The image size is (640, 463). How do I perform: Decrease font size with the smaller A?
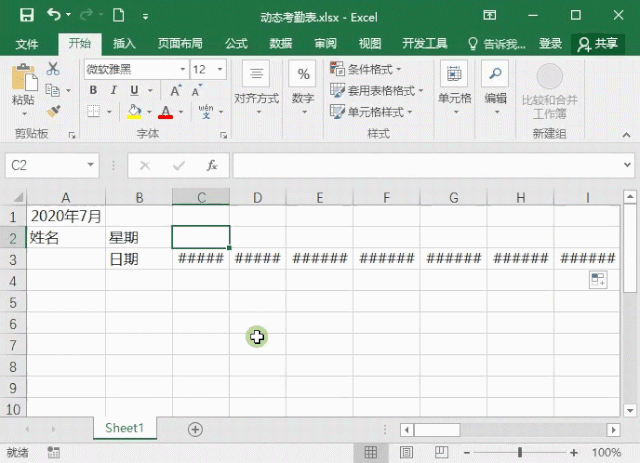pyautogui.click(x=197, y=91)
